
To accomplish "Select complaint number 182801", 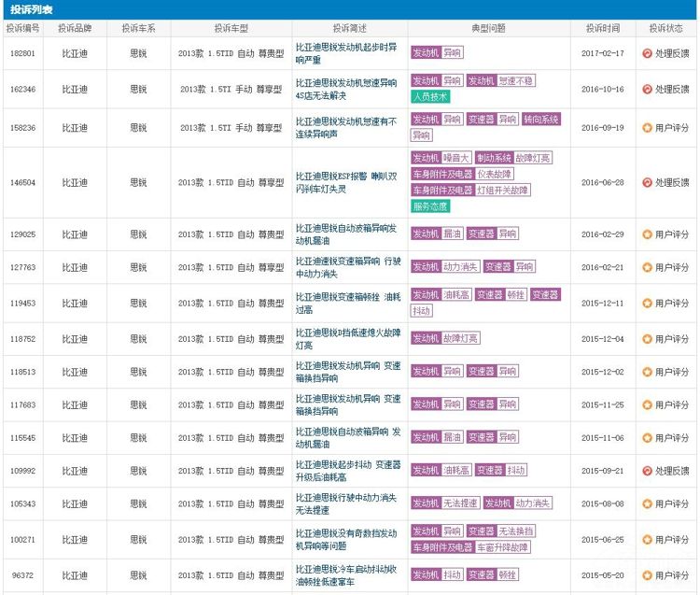I will 22,53.
